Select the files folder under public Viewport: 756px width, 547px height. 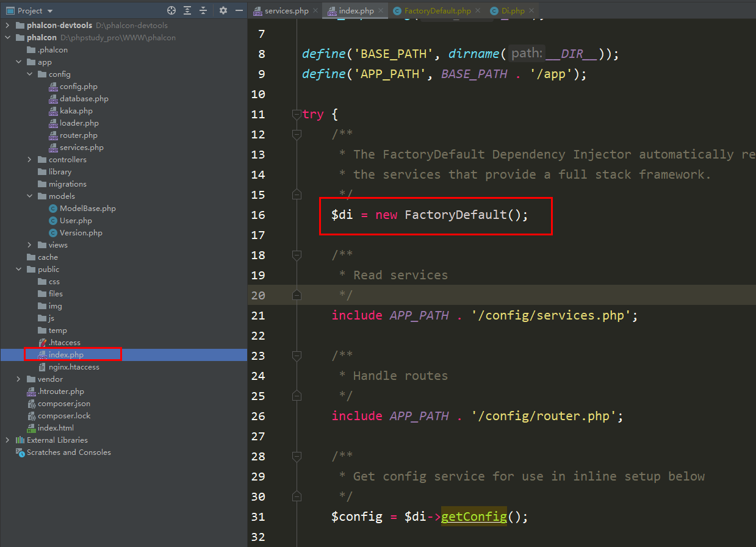tap(56, 294)
